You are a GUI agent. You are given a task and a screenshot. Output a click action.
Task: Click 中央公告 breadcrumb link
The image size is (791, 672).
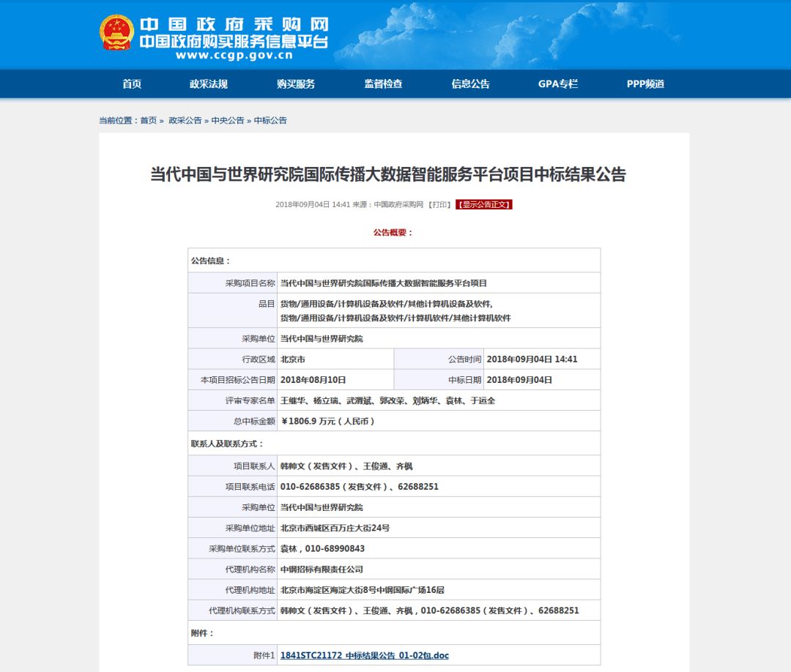(228, 121)
